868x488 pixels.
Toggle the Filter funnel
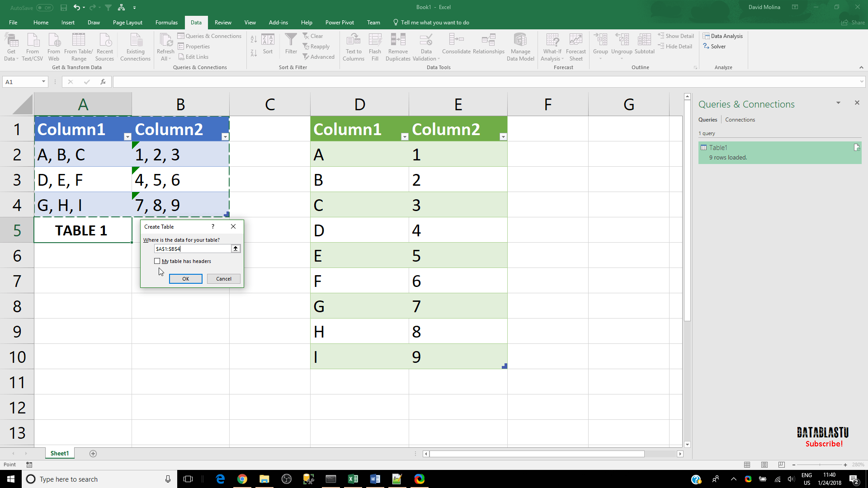291,44
